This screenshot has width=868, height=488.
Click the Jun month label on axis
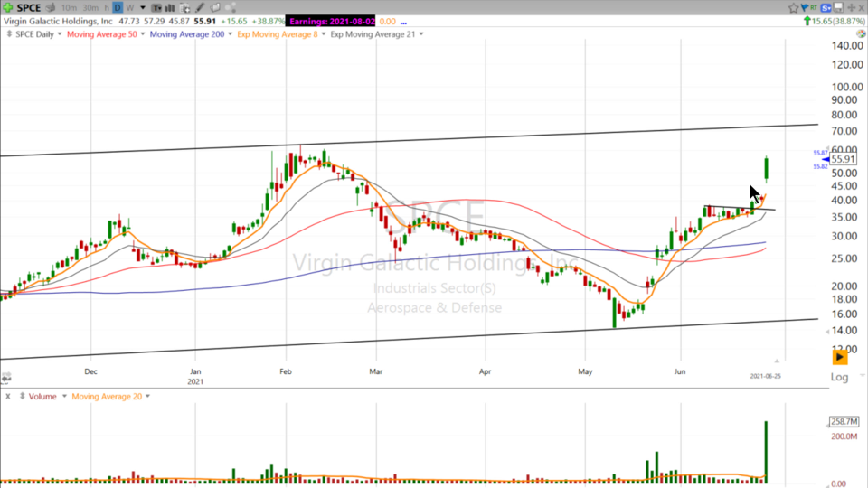click(x=680, y=371)
